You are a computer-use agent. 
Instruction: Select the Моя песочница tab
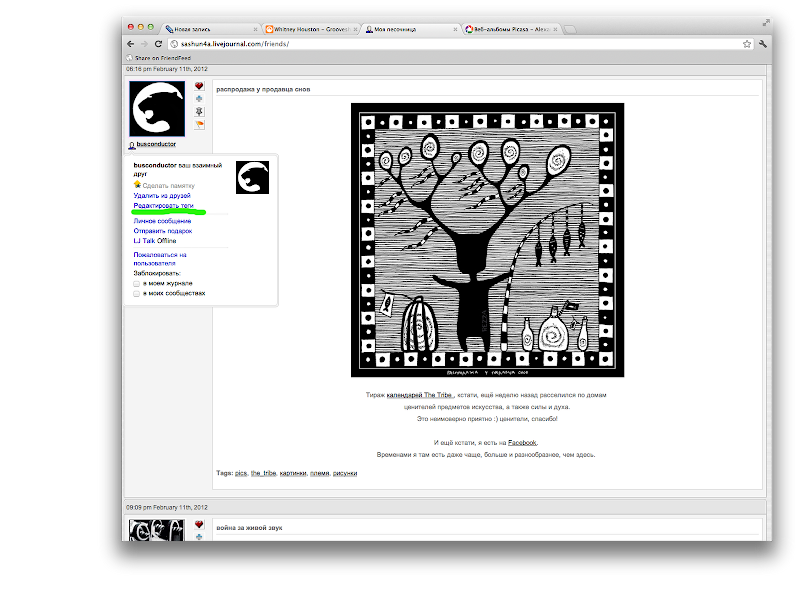[411, 30]
